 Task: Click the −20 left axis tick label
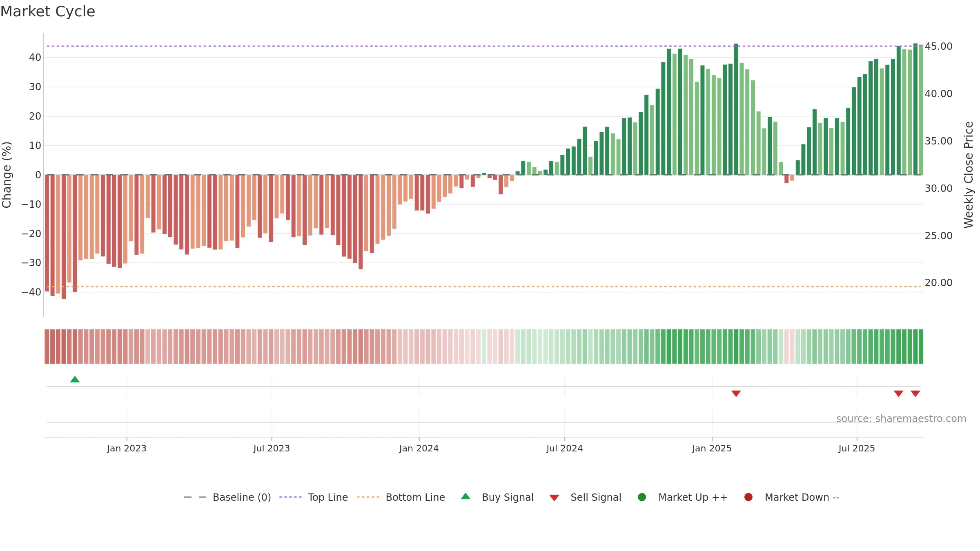pyautogui.click(x=31, y=234)
